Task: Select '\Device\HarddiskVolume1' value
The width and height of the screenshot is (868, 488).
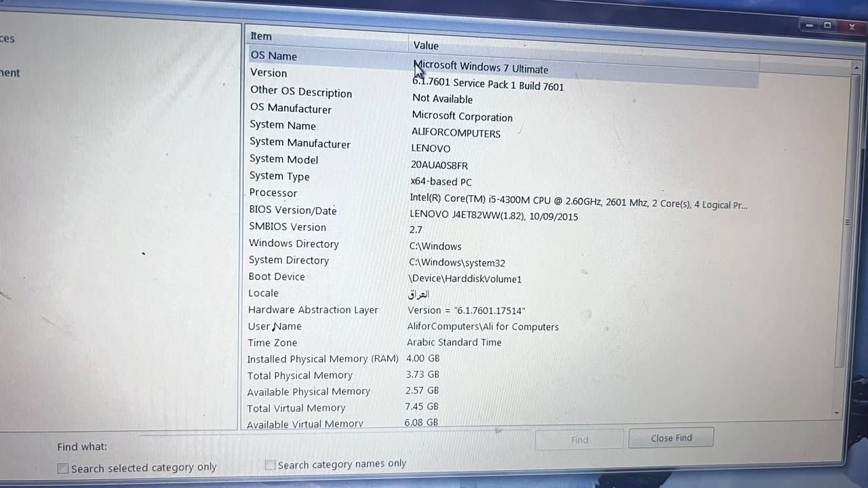Action: click(x=465, y=279)
